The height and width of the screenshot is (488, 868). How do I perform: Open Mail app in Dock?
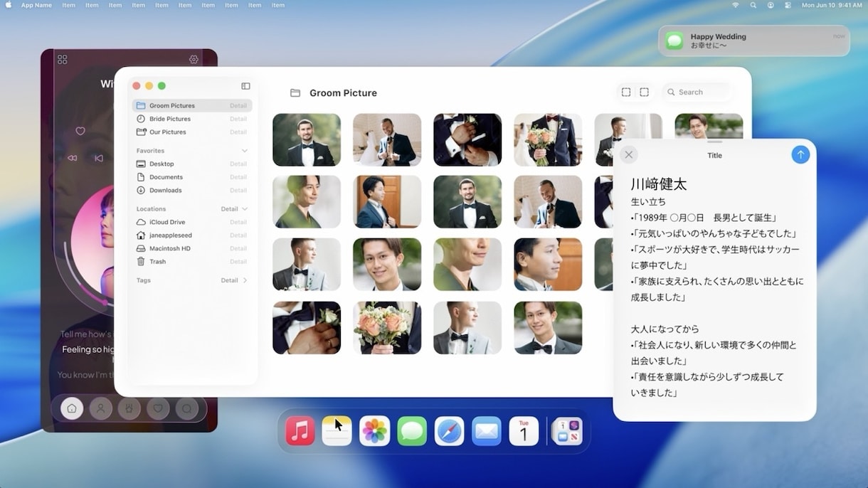[487, 431]
